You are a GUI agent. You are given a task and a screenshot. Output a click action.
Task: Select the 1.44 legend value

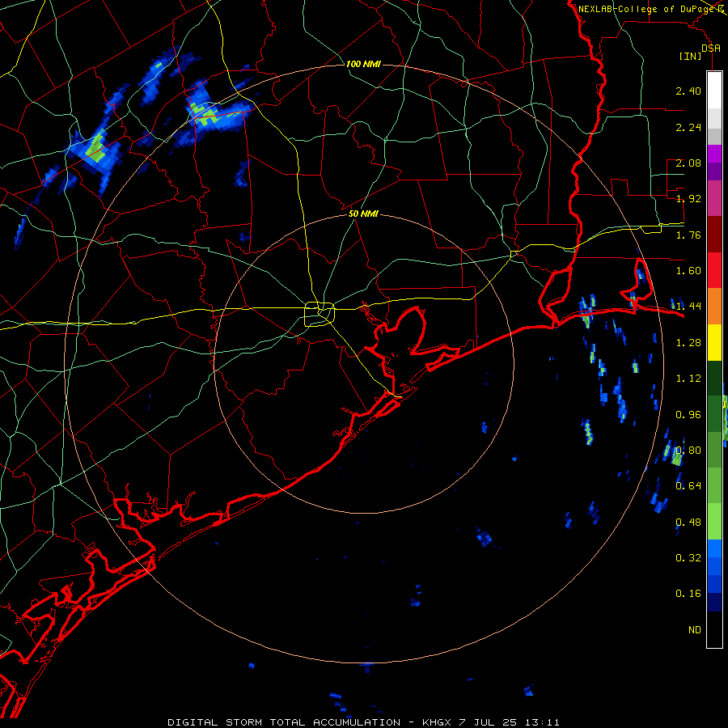point(688,307)
